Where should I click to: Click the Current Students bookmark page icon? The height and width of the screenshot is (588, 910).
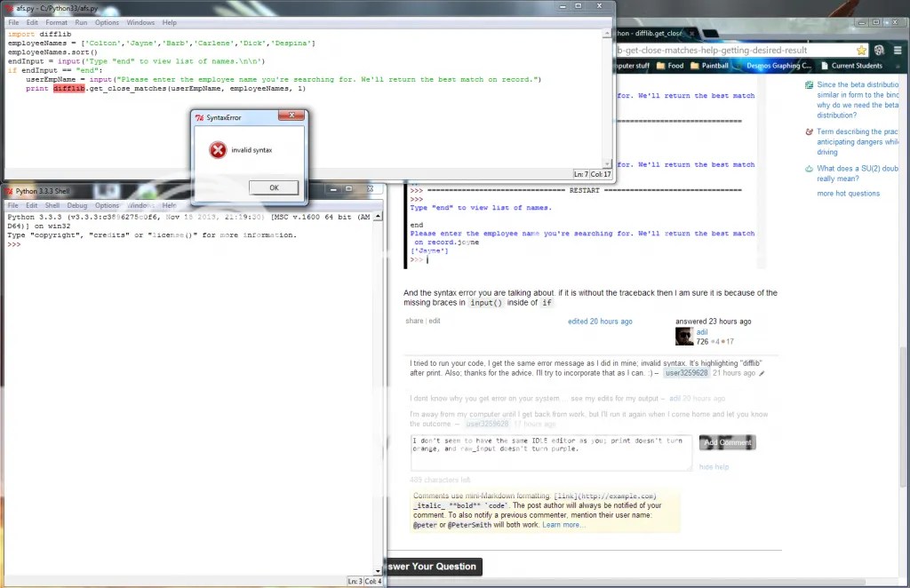pyautogui.click(x=825, y=66)
